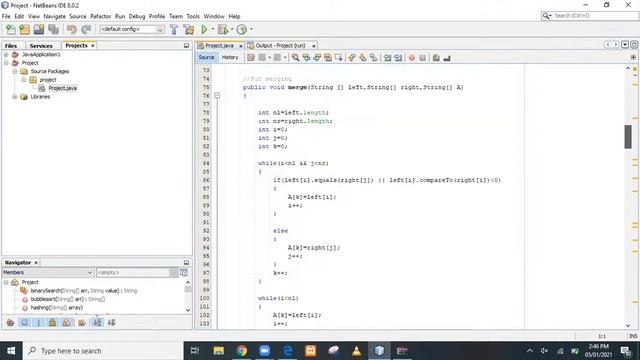Click the Shift Line Left icon in editor toolbar
640x360 pixels.
pos(387,58)
